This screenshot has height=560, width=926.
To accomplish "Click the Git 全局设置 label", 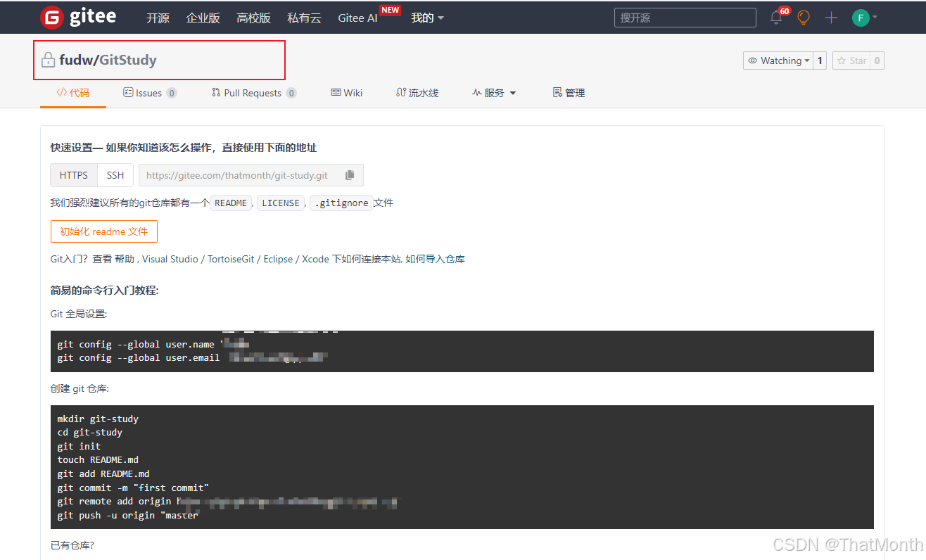I will coord(79,314).
